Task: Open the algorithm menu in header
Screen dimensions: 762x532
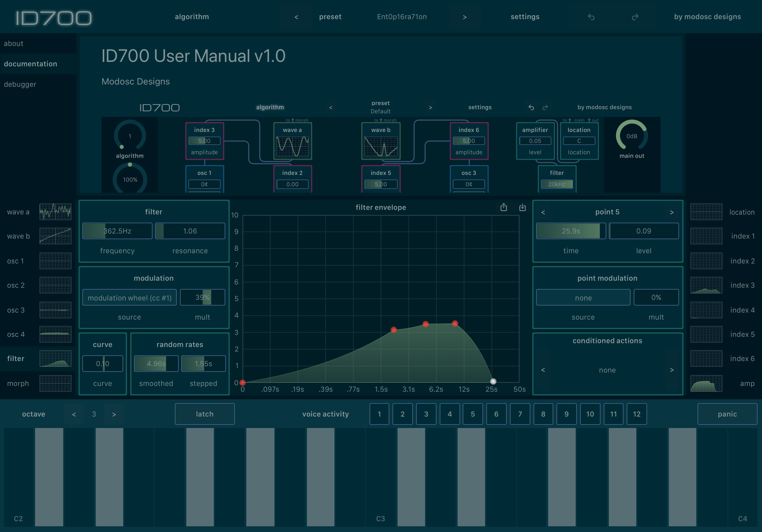Action: point(192,17)
